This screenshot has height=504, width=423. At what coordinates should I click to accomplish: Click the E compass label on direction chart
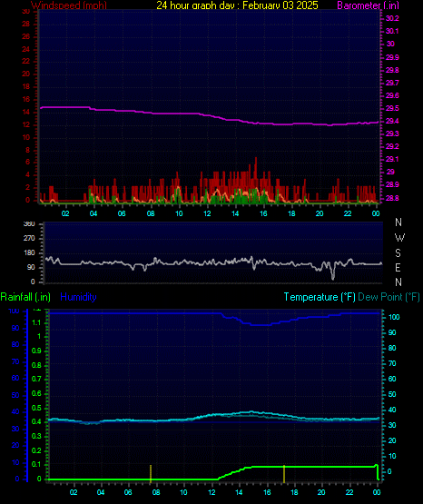(398, 267)
